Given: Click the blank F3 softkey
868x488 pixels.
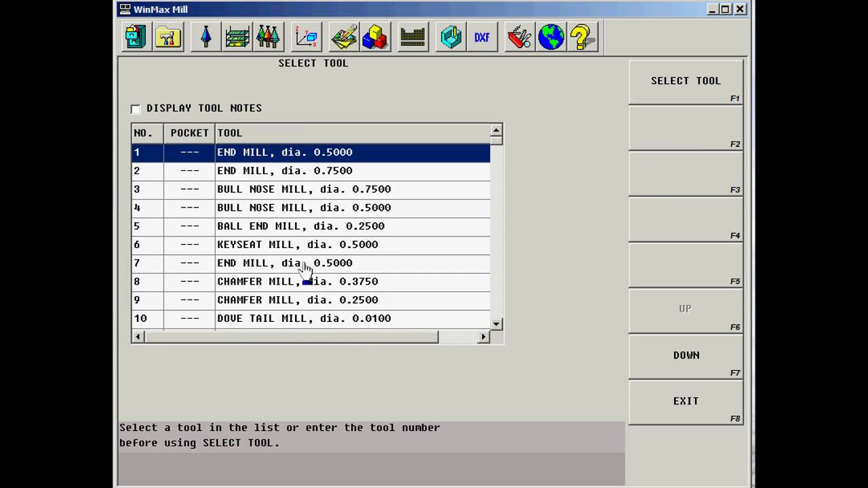Looking at the screenshot, I should coord(686,173).
